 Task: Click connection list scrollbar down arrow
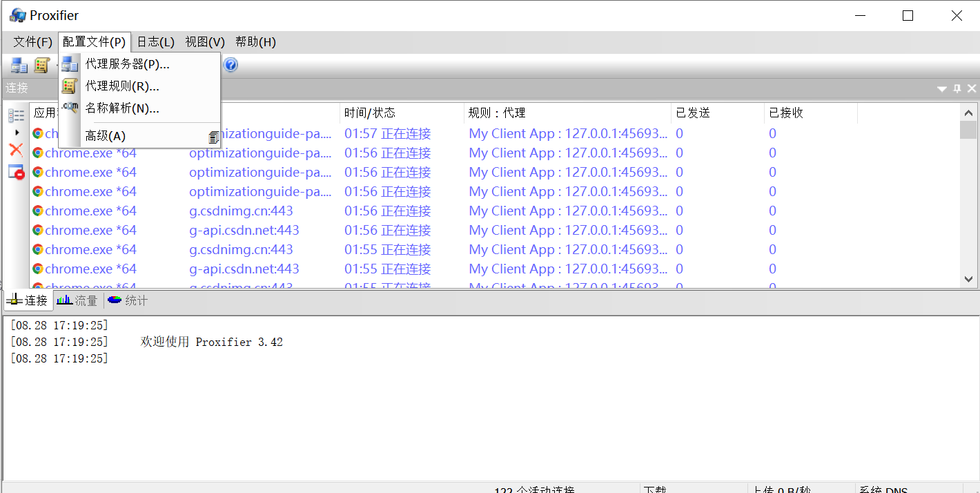click(968, 280)
